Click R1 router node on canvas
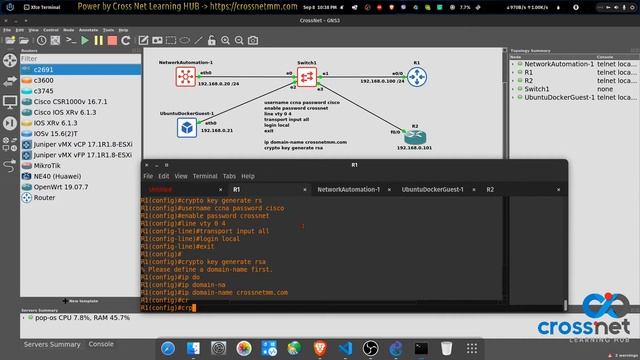640x360 pixels. (x=417, y=77)
